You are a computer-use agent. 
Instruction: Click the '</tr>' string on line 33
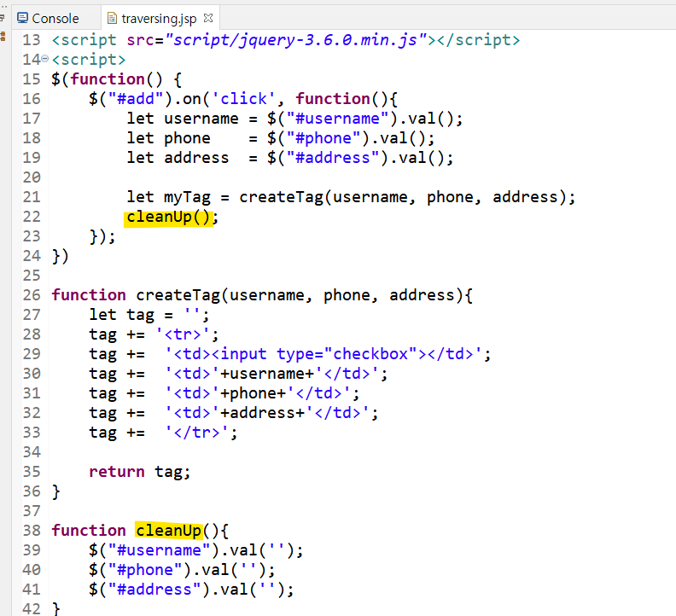click(x=196, y=433)
